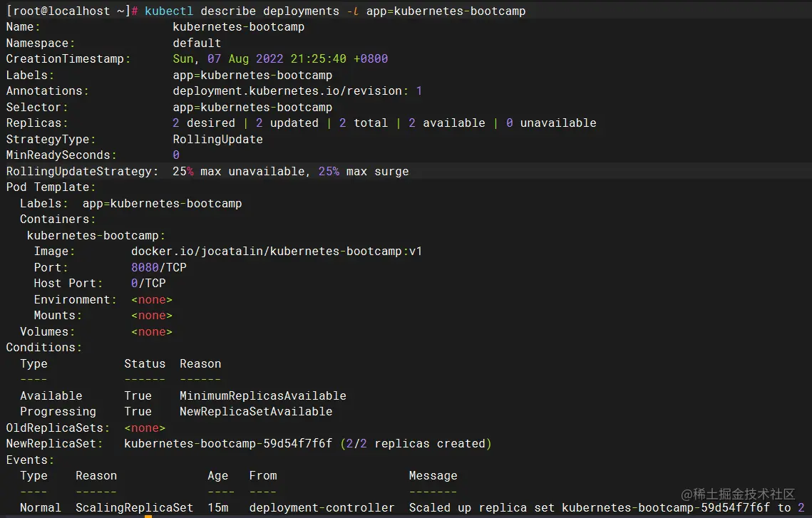Click the Conditions: heading
The width and height of the screenshot is (812, 518).
pyautogui.click(x=44, y=348)
